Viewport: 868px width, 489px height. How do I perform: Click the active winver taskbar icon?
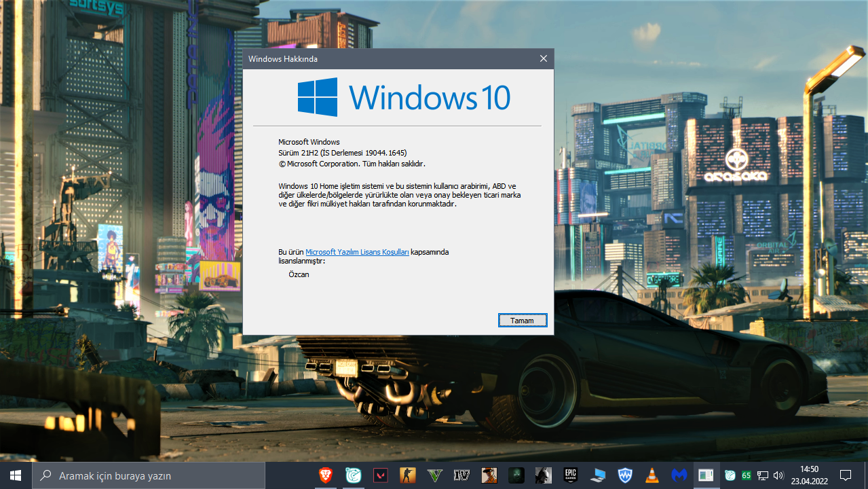[x=706, y=475]
